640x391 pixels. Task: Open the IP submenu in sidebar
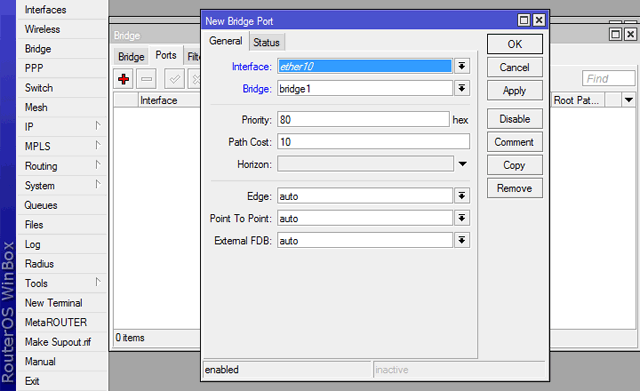[62, 127]
